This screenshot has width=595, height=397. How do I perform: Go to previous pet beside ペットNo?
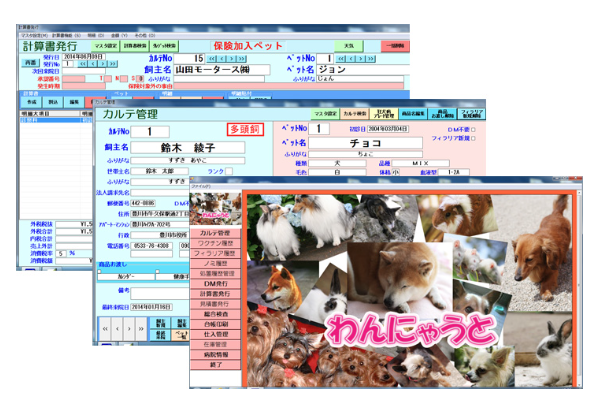tap(351, 59)
